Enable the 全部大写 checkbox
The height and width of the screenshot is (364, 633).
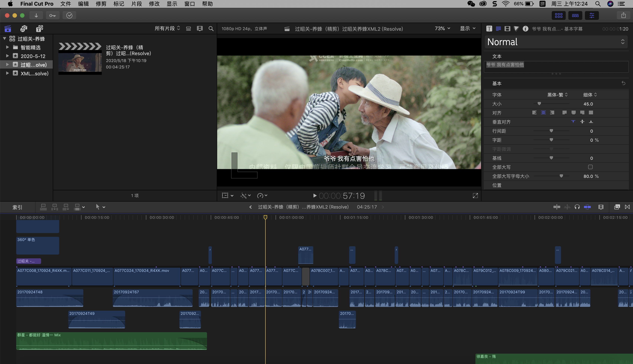[x=590, y=167]
